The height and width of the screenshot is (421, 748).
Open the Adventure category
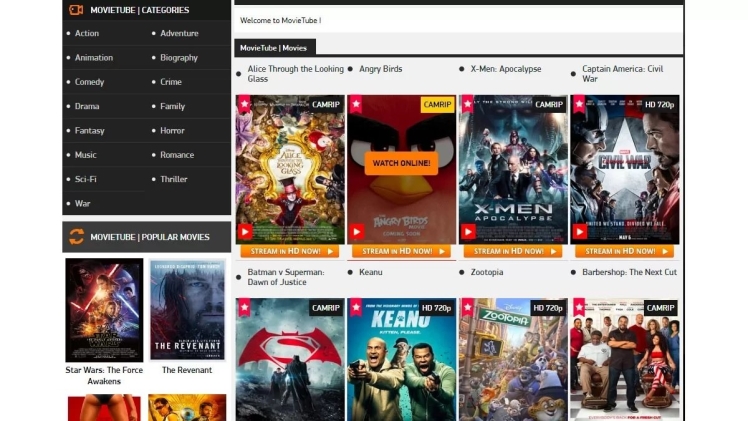(179, 33)
